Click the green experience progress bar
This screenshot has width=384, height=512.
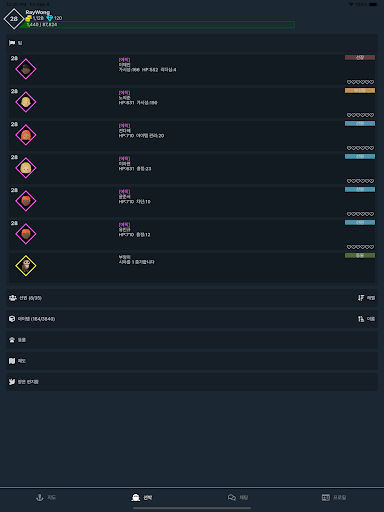click(157, 25)
